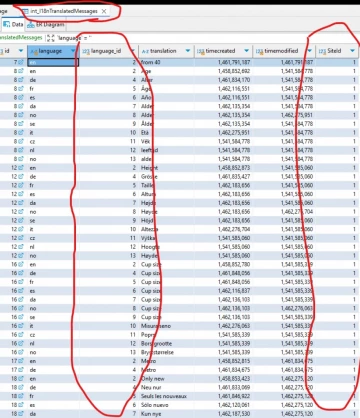Screen dimensions: 360x418
Task: Click id link icon in 'Kun nye' row
Action: click(21, 414)
